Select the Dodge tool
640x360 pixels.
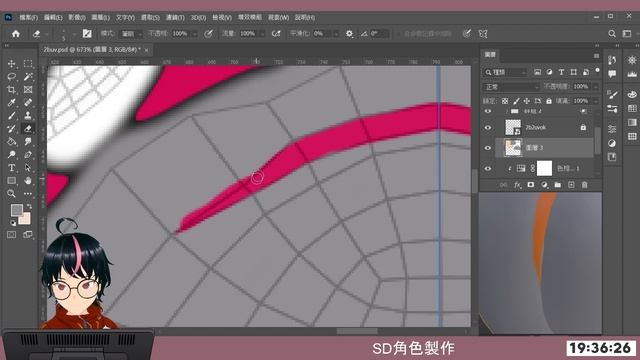pyautogui.click(x=11, y=155)
